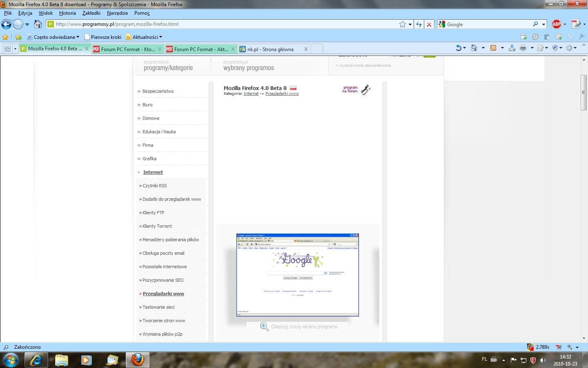Click the blue shield safety icon

pyautogui.click(x=555, y=48)
